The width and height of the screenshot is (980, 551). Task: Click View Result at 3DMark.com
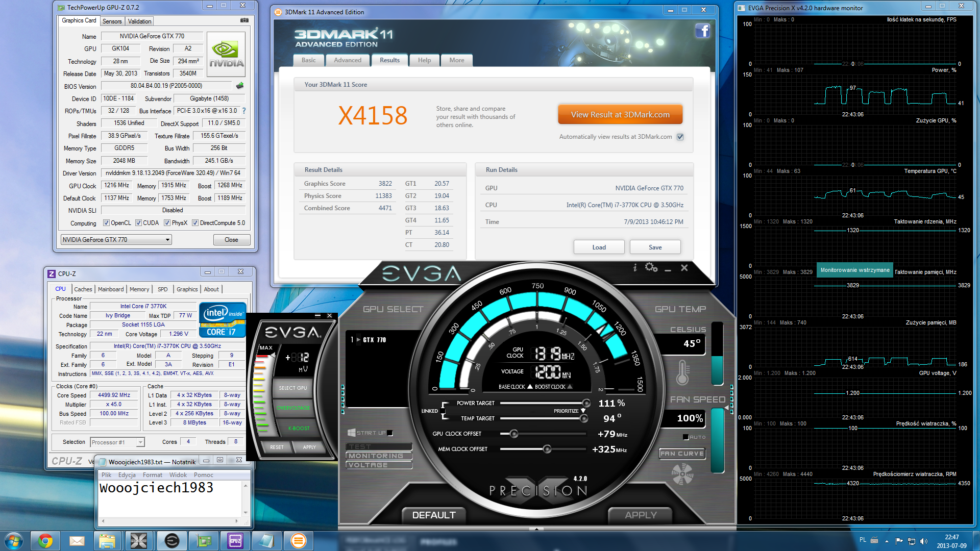pyautogui.click(x=620, y=115)
